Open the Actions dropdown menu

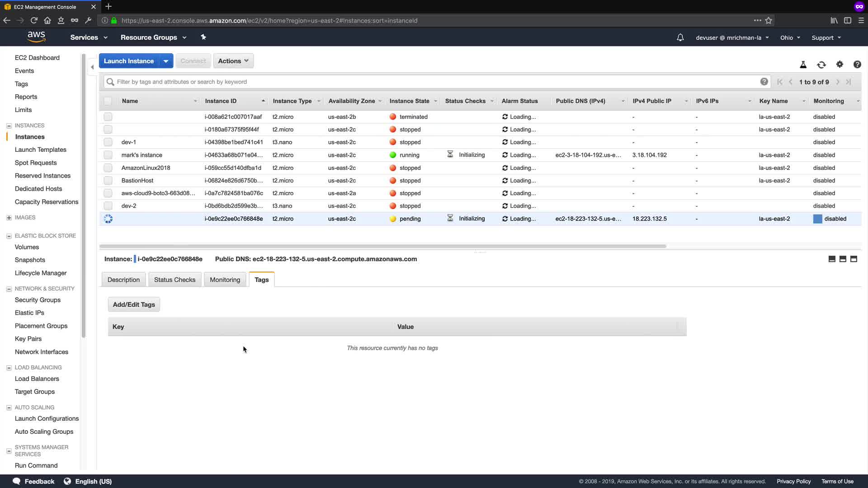coord(233,61)
